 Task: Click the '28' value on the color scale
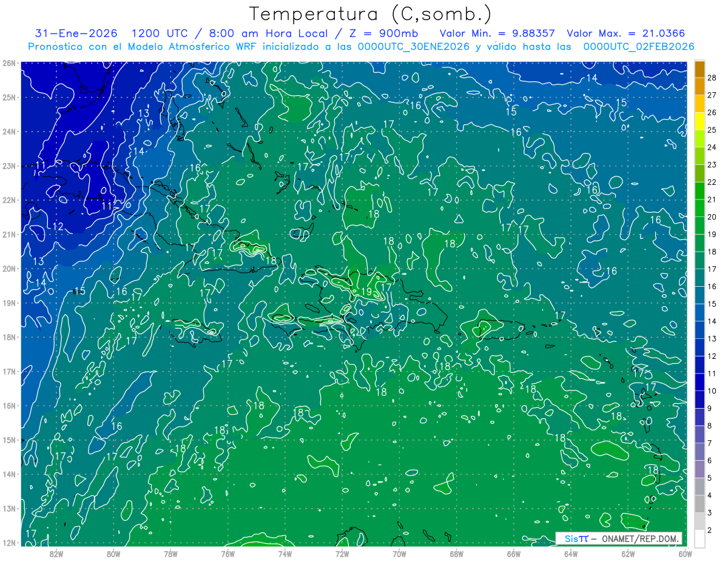tap(712, 78)
